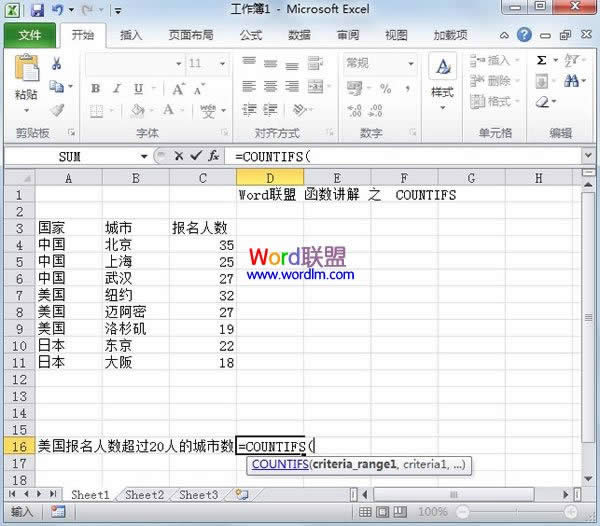The image size is (600, 526).
Task: Cancel formula entry with the X button
Action: point(179,156)
